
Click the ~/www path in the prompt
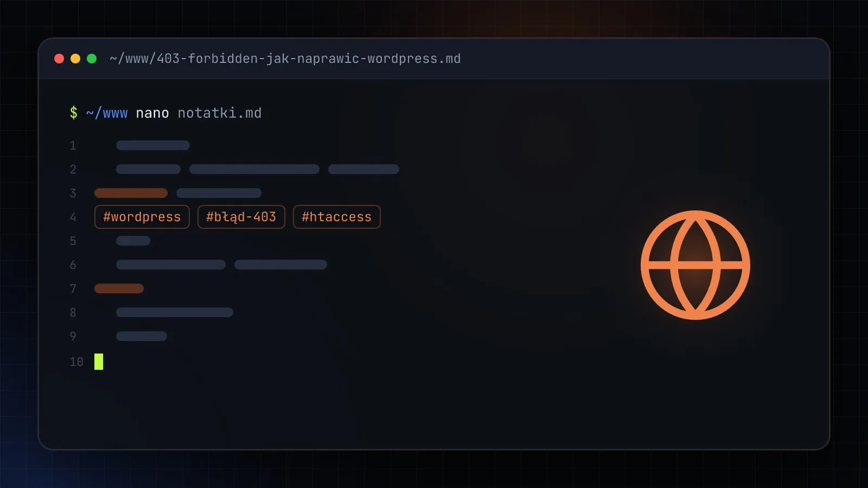107,113
